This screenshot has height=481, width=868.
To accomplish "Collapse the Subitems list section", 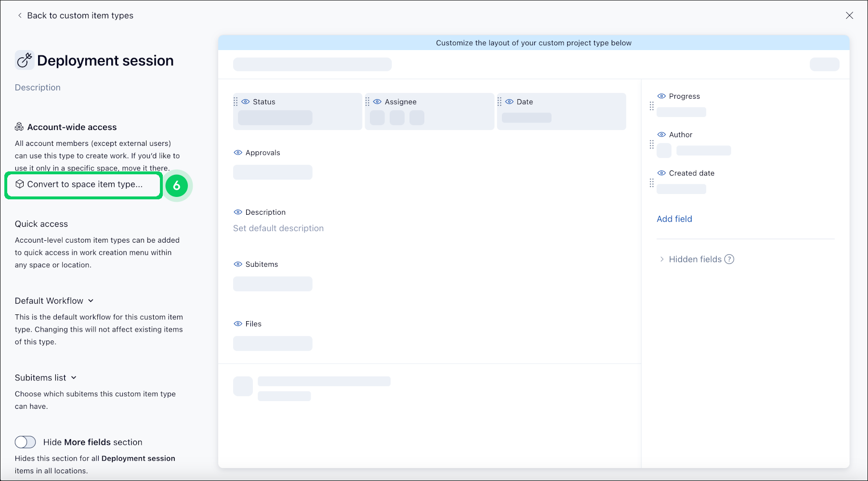I will point(74,377).
